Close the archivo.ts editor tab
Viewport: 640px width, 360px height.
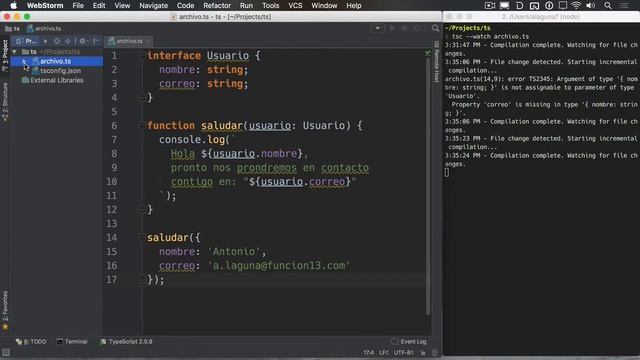(148, 41)
